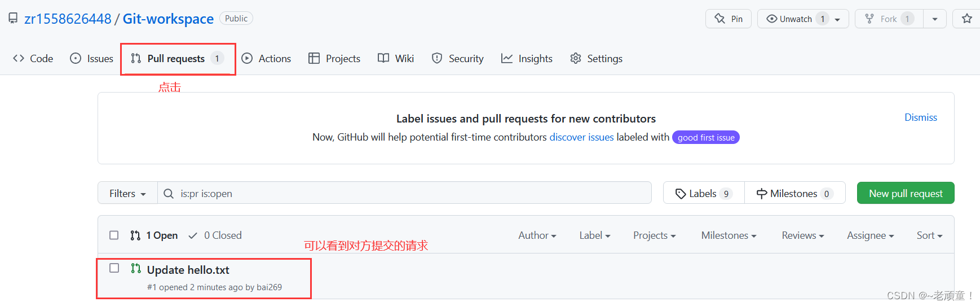The height and width of the screenshot is (306, 980).
Task: Click the Labels tag icon
Action: tap(681, 194)
